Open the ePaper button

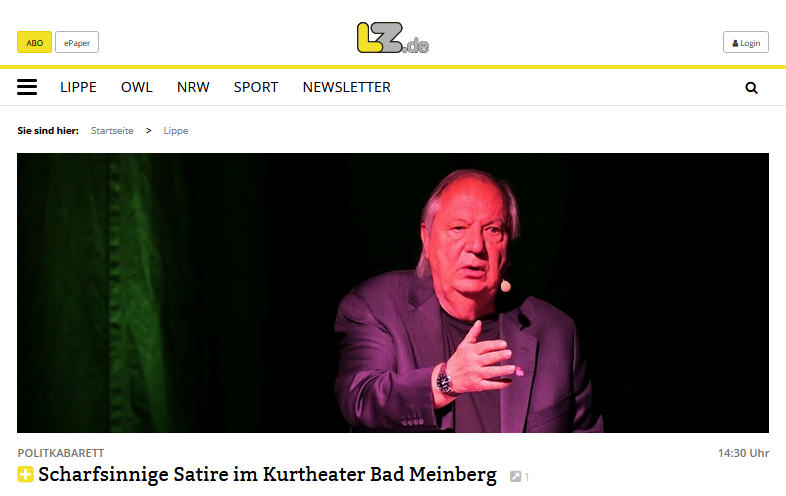click(x=77, y=43)
